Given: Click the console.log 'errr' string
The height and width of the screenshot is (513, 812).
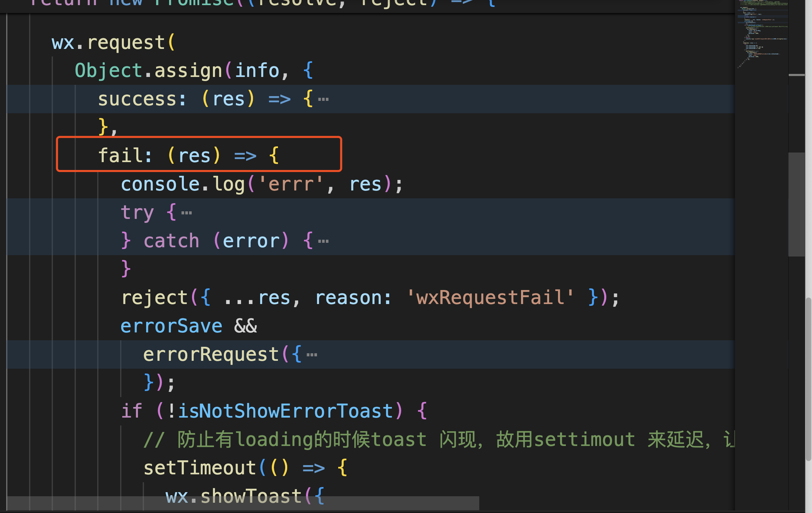Looking at the screenshot, I should pos(291,184).
